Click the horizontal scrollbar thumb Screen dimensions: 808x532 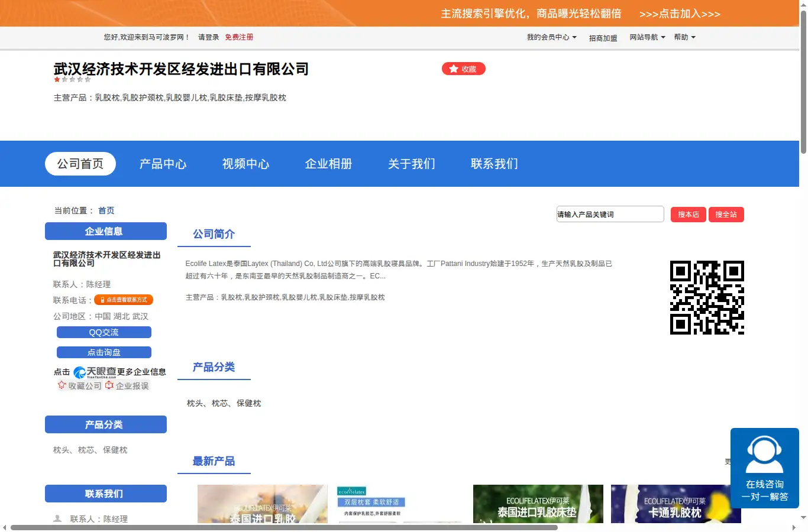coord(284,527)
